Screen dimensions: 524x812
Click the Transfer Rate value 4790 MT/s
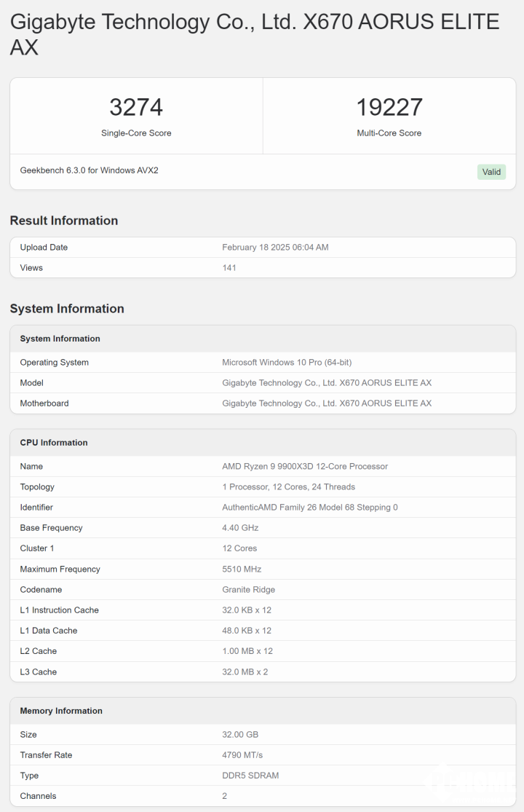coord(242,755)
